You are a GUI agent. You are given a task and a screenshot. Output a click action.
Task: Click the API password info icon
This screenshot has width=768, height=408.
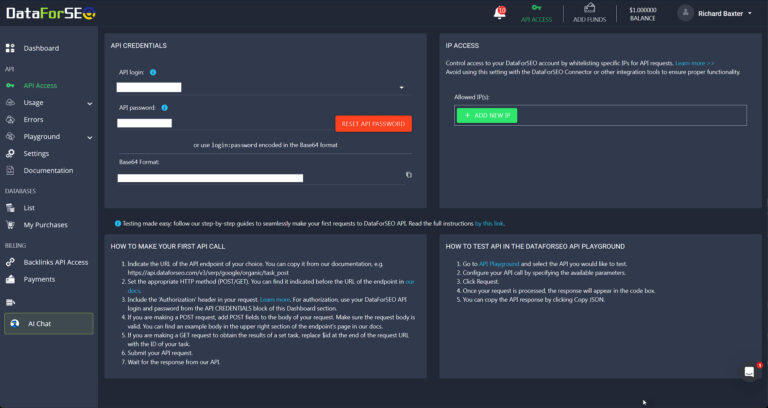[x=164, y=107]
